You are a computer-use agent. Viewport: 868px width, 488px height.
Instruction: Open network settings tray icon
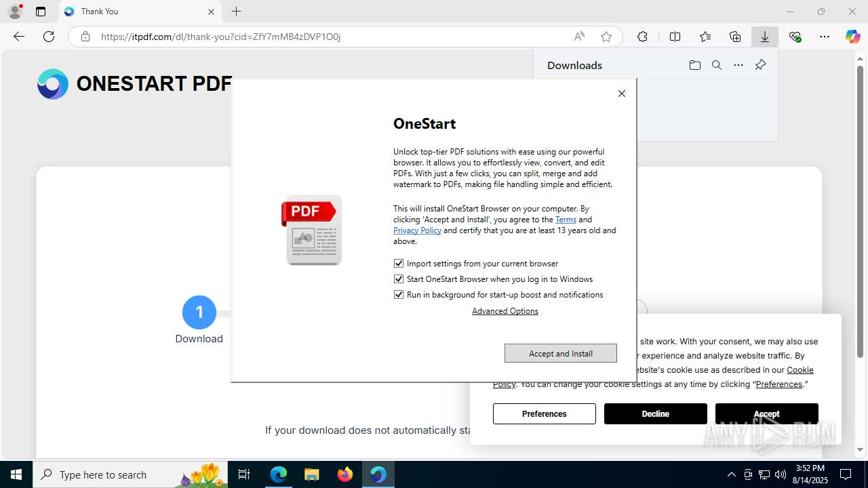pos(764,474)
